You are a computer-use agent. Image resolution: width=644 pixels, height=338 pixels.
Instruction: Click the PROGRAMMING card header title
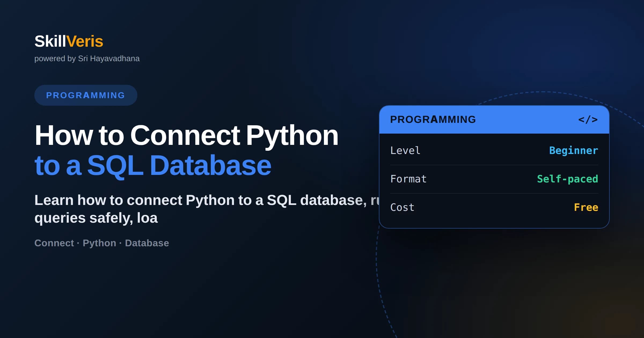(433, 120)
